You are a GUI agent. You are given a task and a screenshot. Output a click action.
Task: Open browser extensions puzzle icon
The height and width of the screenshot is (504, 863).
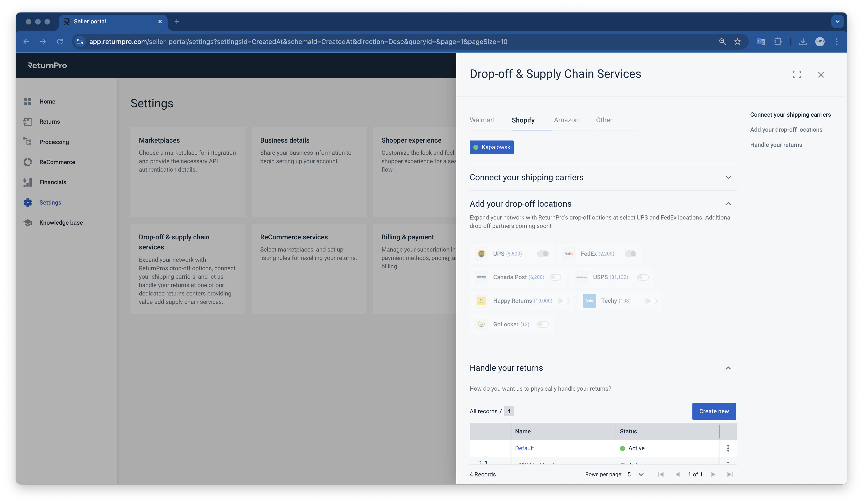pos(778,41)
